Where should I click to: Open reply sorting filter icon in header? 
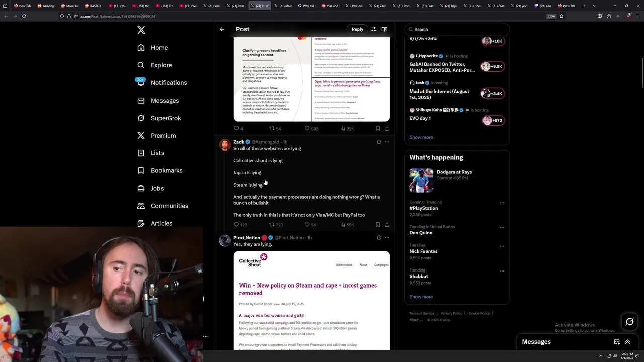pyautogui.click(x=374, y=29)
